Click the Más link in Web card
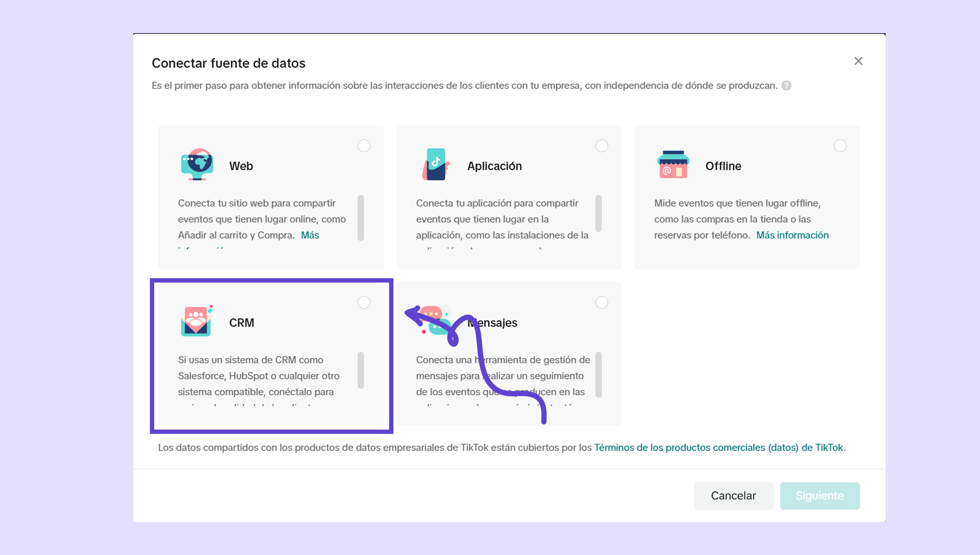This screenshot has width=980, height=555. [x=310, y=235]
